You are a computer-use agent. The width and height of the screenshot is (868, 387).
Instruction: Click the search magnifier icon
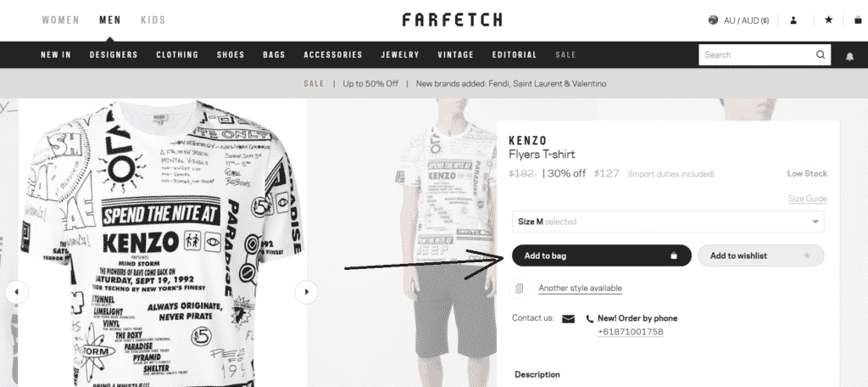click(821, 54)
